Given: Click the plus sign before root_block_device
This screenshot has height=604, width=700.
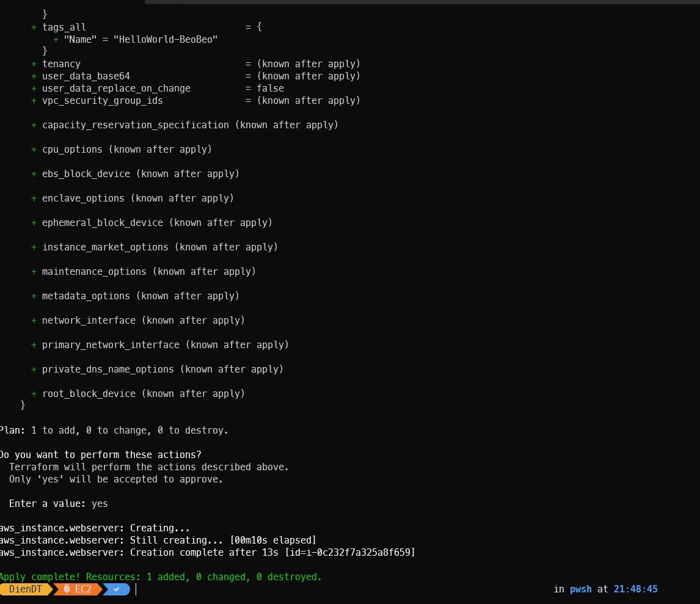Looking at the screenshot, I should point(34,394).
